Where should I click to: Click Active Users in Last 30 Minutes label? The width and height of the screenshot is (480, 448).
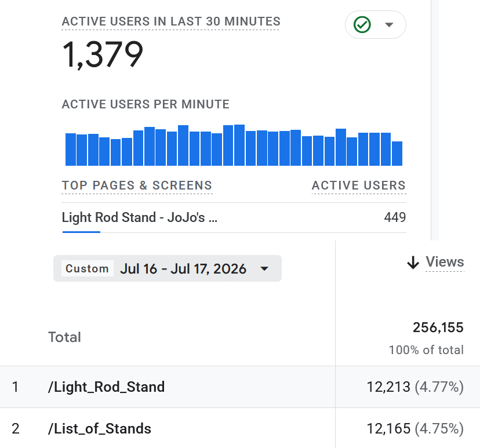coord(171,21)
